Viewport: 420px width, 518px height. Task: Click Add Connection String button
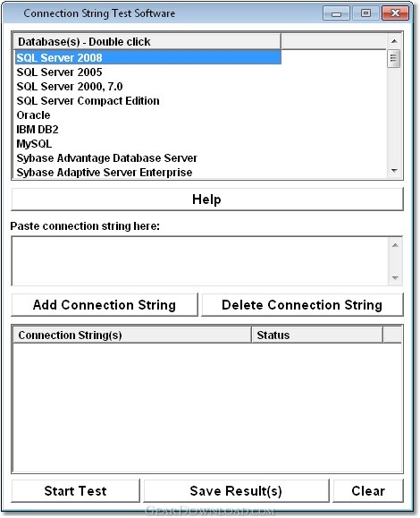(105, 304)
